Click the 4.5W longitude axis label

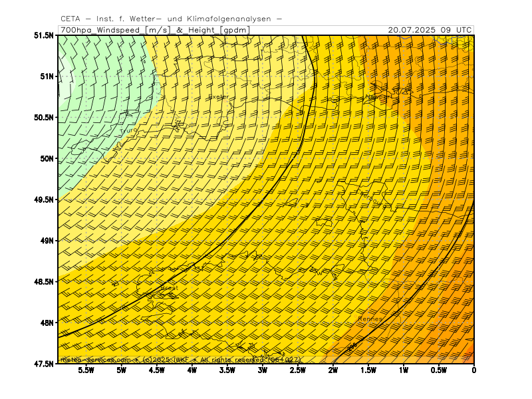[x=157, y=370]
